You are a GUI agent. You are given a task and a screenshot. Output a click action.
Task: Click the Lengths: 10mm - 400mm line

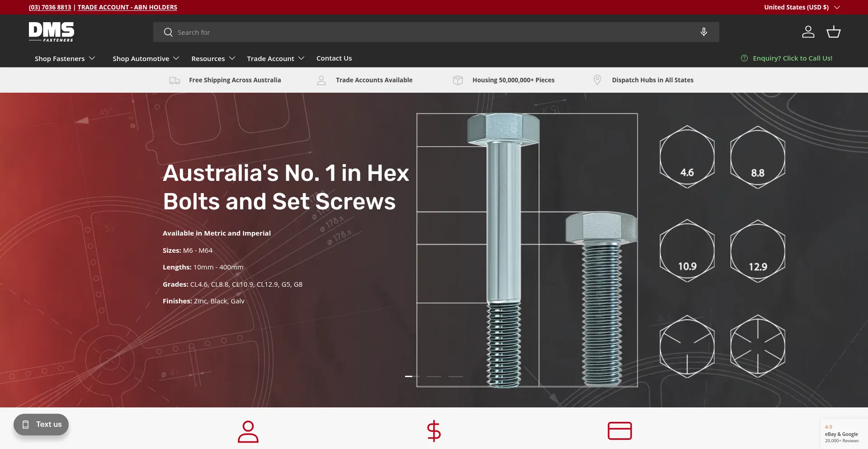[203, 267]
